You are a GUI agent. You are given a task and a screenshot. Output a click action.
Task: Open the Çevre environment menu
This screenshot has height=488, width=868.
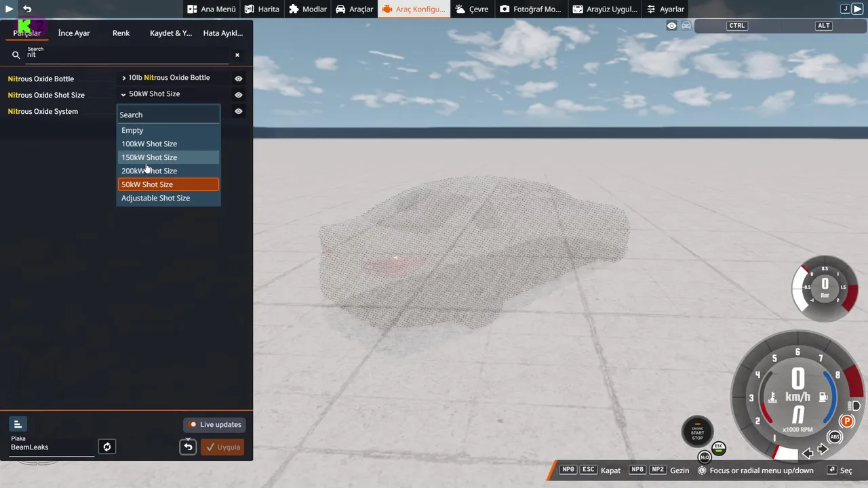tap(472, 9)
